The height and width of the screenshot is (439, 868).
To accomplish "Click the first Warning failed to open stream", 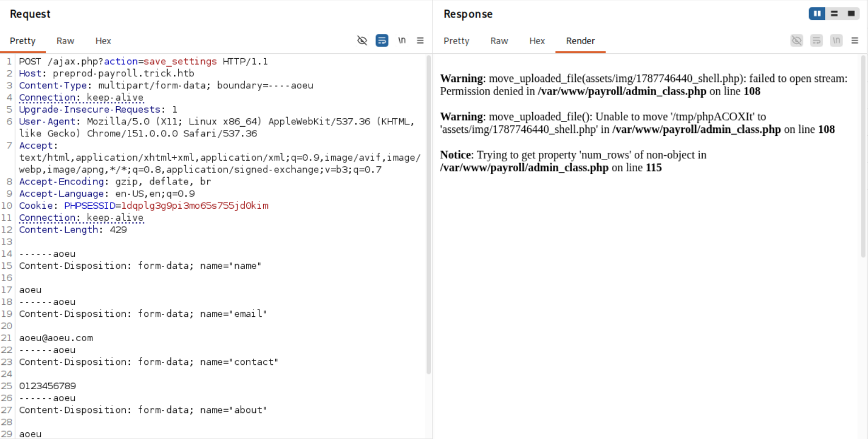I will pyautogui.click(x=644, y=85).
